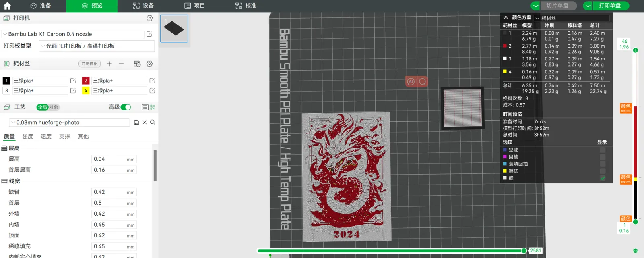Click the 切片单盘 slice plate button
Image resolution: width=644 pixels, height=258 pixels.
pyautogui.click(x=558, y=6)
